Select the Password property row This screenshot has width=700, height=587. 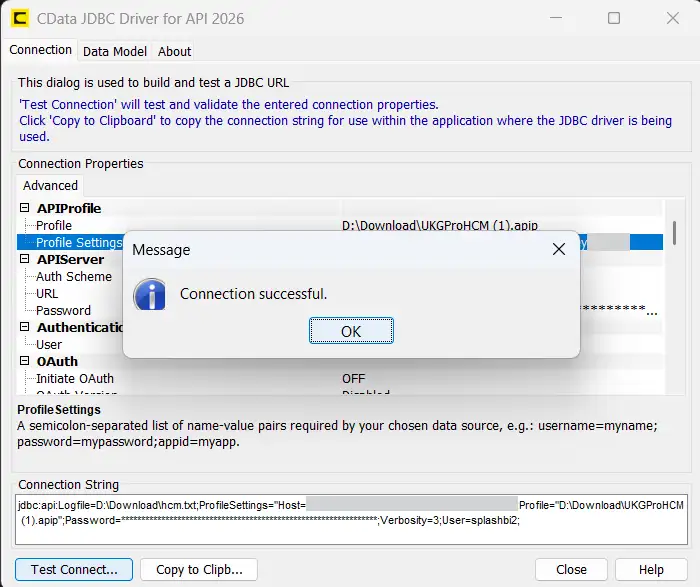click(63, 310)
